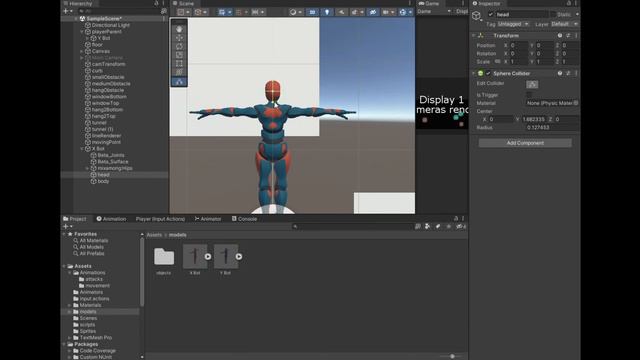Expand the Y Bot model asset arrow
Screen dimensions: 640x360
point(239,257)
